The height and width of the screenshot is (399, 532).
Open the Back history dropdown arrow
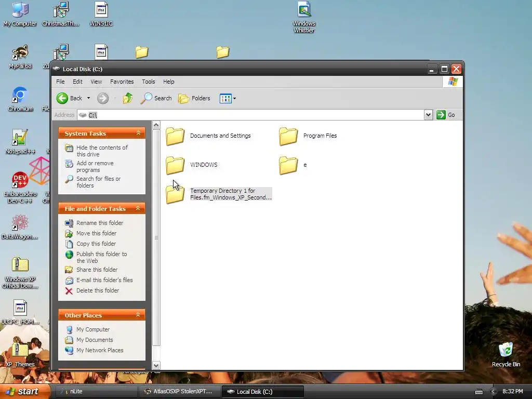88,98
